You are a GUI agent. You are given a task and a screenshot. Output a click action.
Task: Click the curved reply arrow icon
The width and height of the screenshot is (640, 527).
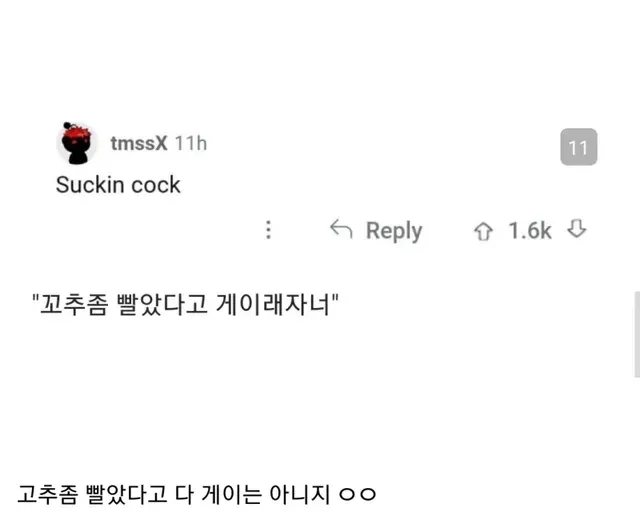click(x=341, y=231)
